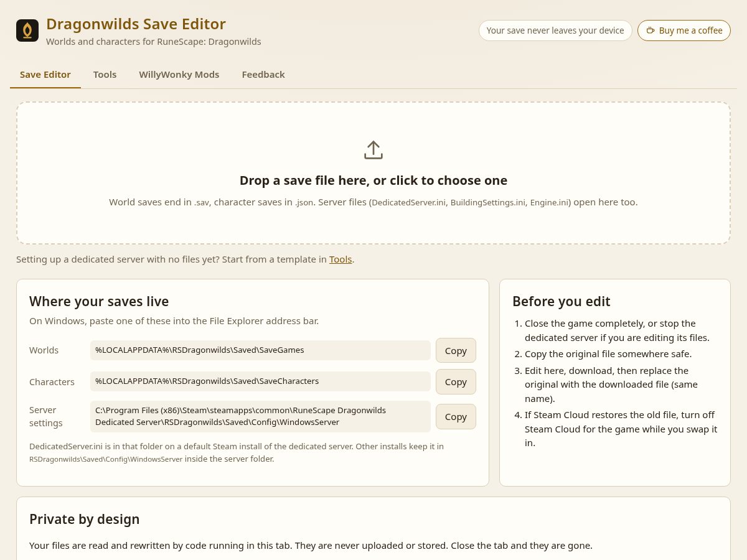Click the 'Private by design' heading
Viewport: 747px width, 560px height.
click(x=85, y=519)
